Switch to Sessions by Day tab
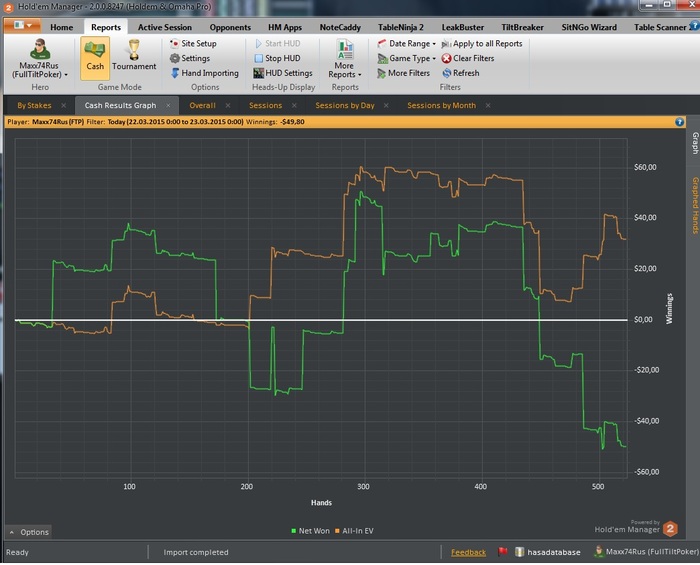 (x=345, y=105)
